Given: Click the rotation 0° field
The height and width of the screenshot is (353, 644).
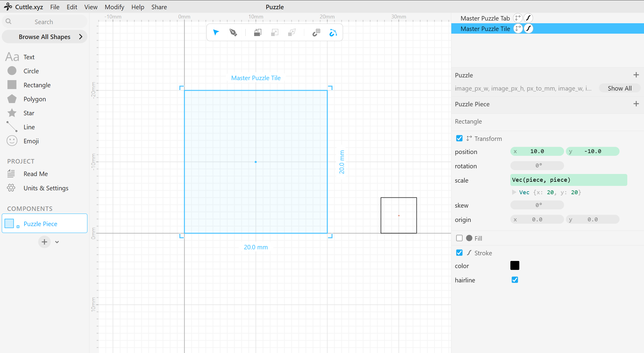Looking at the screenshot, I should click(537, 166).
